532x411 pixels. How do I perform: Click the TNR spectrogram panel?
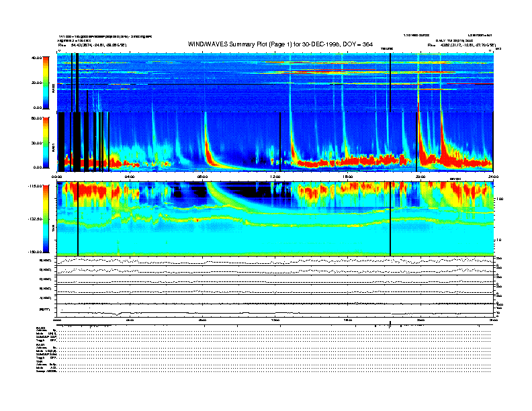click(275, 219)
